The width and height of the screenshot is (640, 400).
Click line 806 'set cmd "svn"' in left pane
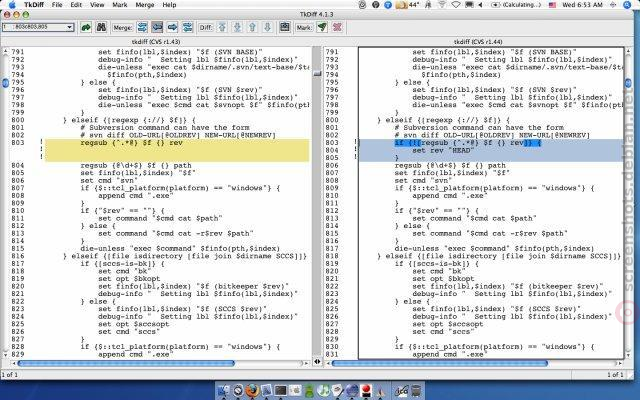pos(109,180)
